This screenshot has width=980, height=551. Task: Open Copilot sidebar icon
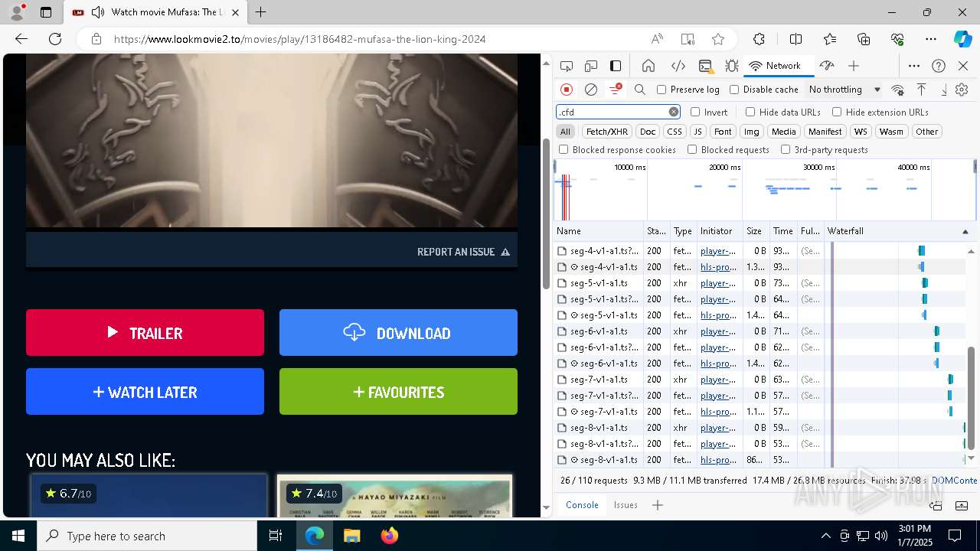point(962,39)
